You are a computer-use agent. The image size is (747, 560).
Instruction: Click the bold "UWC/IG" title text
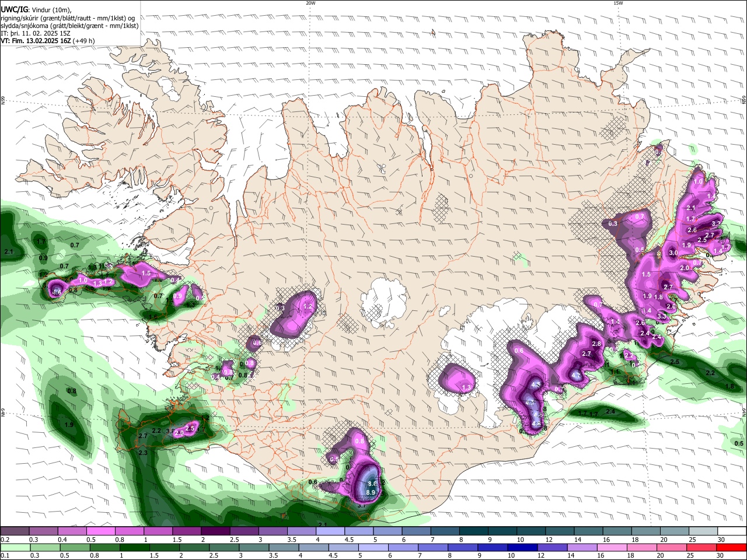(14, 10)
